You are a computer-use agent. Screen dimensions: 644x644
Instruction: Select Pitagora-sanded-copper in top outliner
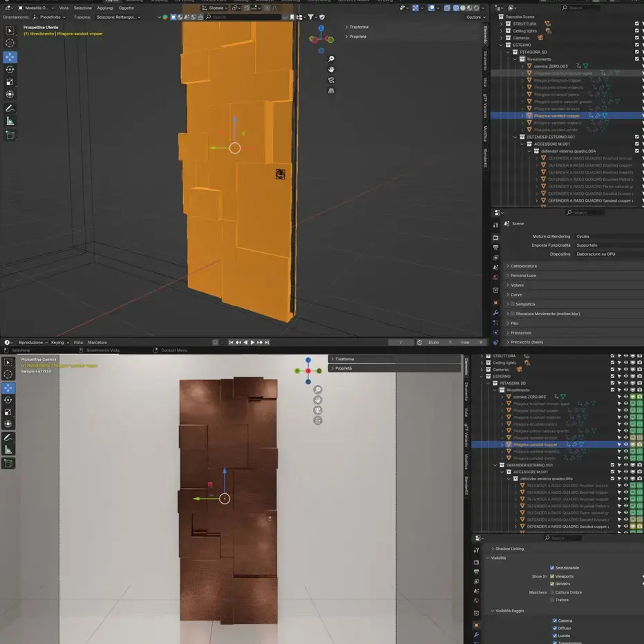click(x=556, y=116)
